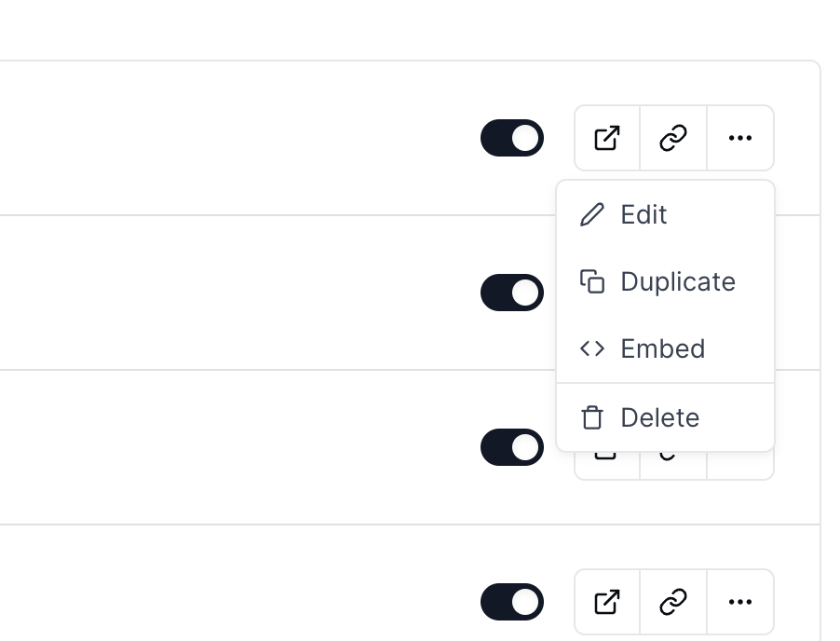Image resolution: width=840 pixels, height=641 pixels.
Task: Turn off the second row toggle
Action: pyautogui.click(x=511, y=293)
